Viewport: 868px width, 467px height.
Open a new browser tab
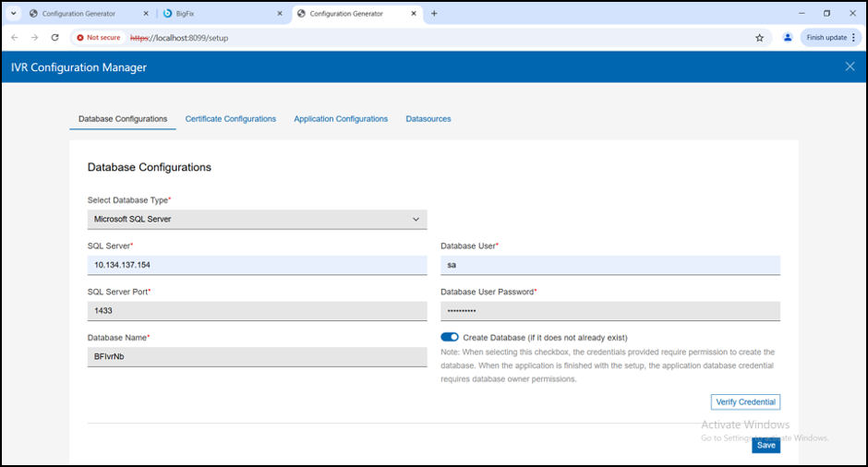tap(434, 14)
